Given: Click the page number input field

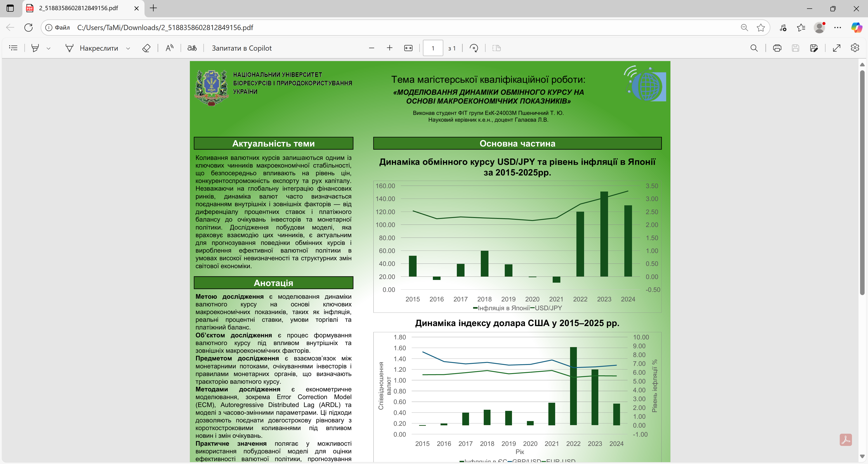Looking at the screenshot, I should coord(433,48).
